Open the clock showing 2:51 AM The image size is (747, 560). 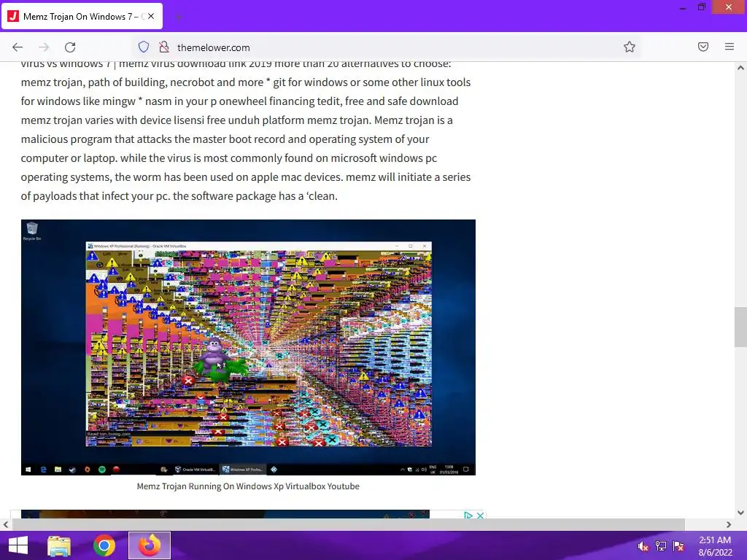pos(715,546)
